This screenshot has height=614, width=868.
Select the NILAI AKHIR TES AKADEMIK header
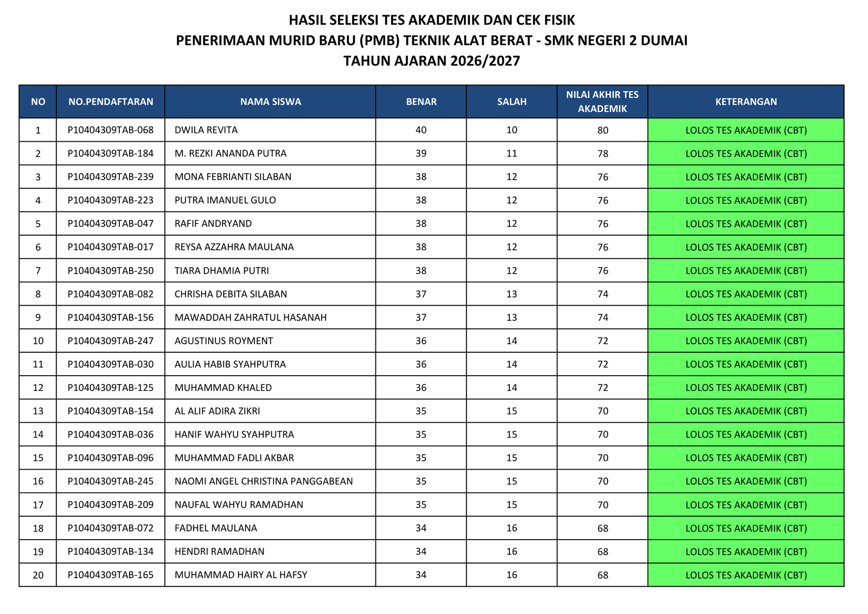point(602,102)
